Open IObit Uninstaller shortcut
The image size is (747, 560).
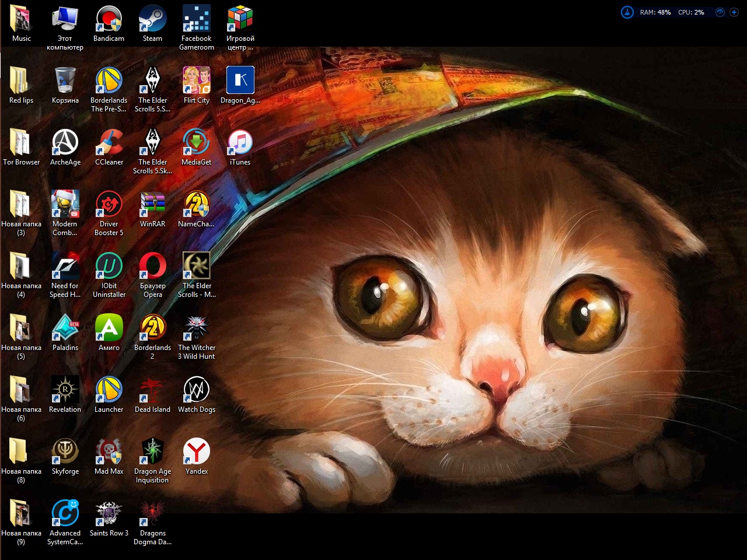tap(109, 275)
